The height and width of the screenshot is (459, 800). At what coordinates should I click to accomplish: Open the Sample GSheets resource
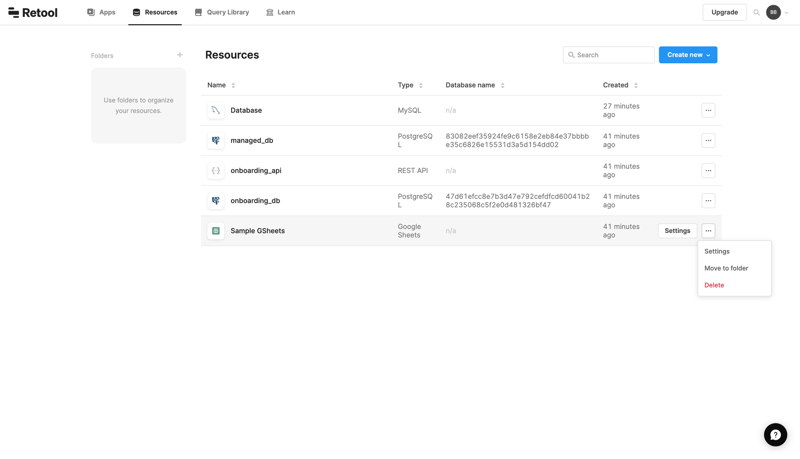[258, 231]
